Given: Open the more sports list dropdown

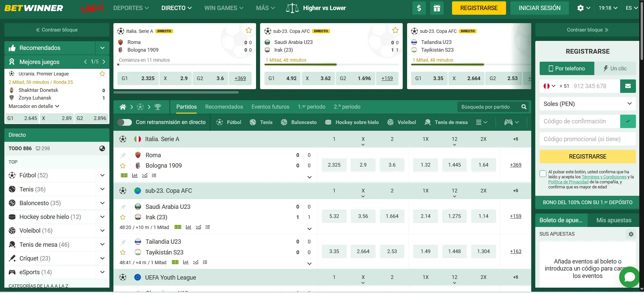Looking at the screenshot, I should [482, 122].
